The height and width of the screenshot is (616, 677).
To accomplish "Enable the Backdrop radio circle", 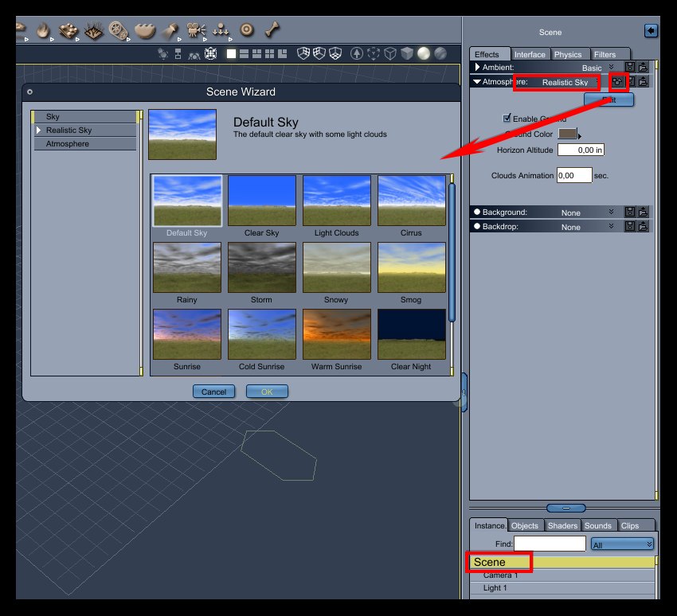I will pos(477,226).
